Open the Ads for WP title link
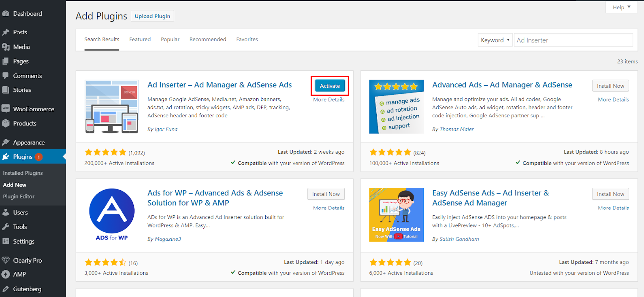 (215, 198)
